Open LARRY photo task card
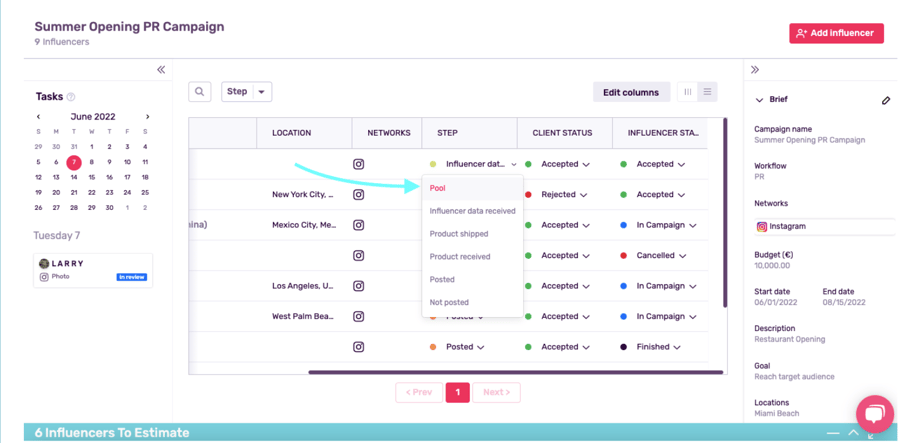The image size is (914, 443). click(x=93, y=270)
